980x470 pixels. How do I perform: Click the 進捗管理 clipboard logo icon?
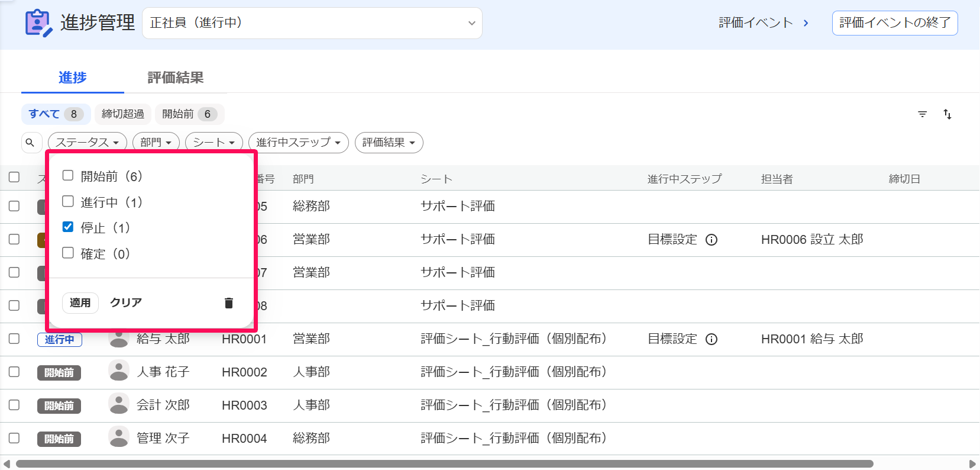coord(38,23)
